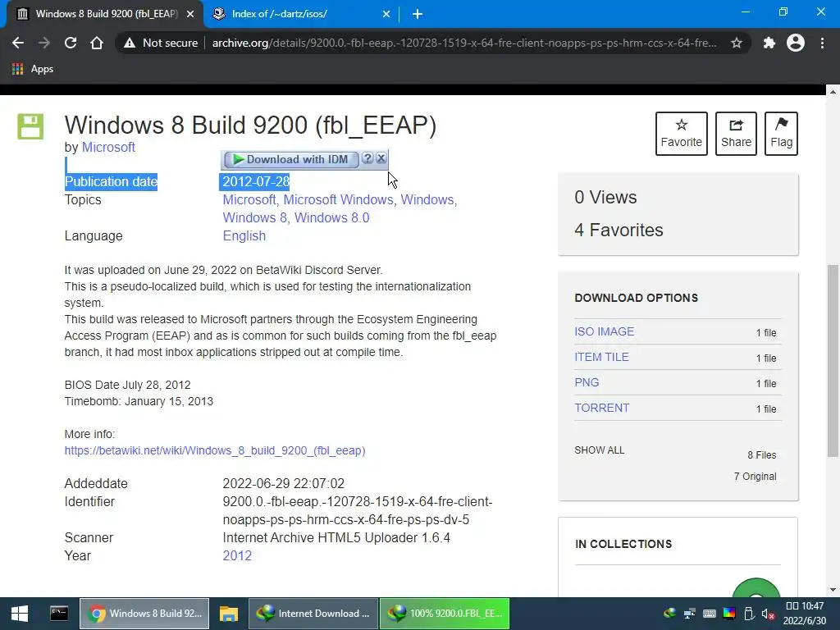This screenshot has width=840, height=630.
Task: Flag this item
Action: pos(781,134)
